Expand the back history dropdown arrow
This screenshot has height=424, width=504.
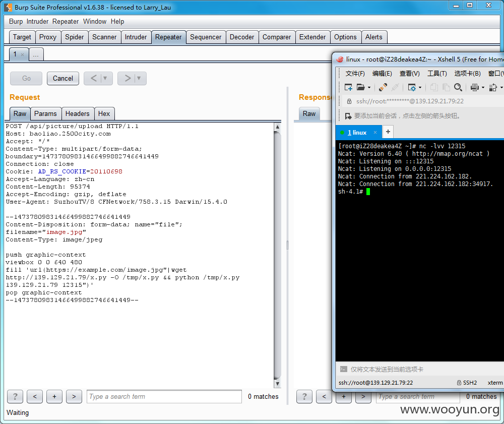click(105, 79)
